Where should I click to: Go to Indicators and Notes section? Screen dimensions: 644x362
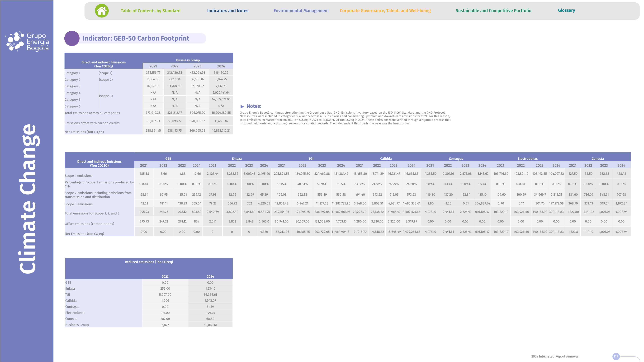227,10
